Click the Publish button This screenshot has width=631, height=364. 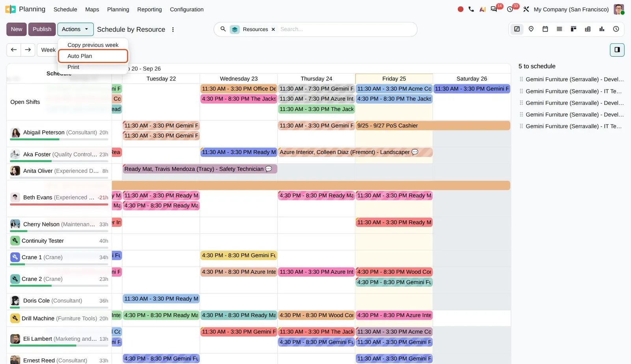[42, 29]
